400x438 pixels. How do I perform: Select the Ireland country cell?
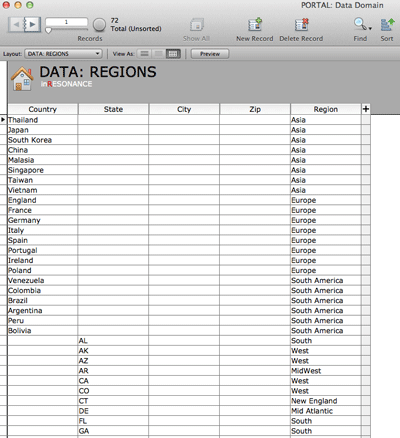pyautogui.click(x=43, y=260)
